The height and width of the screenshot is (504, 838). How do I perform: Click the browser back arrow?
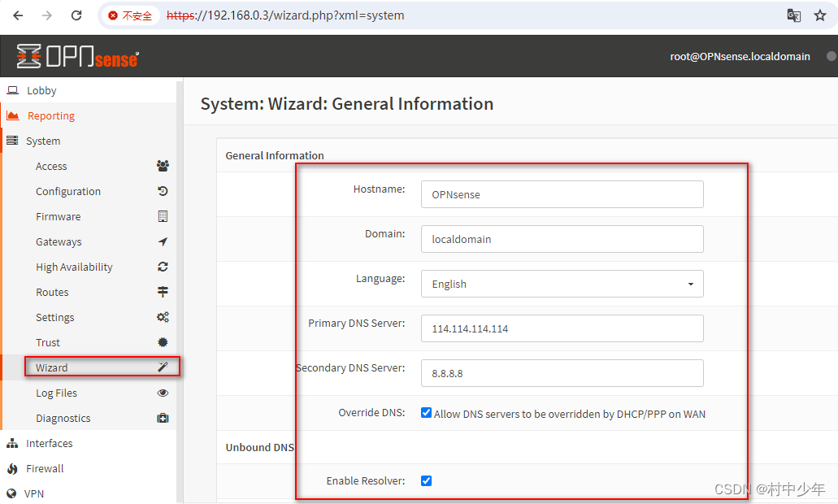18,15
